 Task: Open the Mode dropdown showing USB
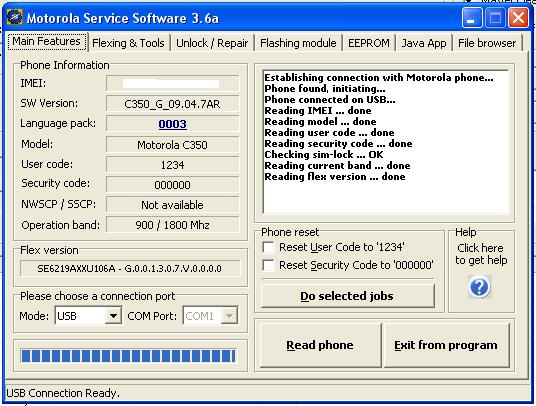point(113,316)
